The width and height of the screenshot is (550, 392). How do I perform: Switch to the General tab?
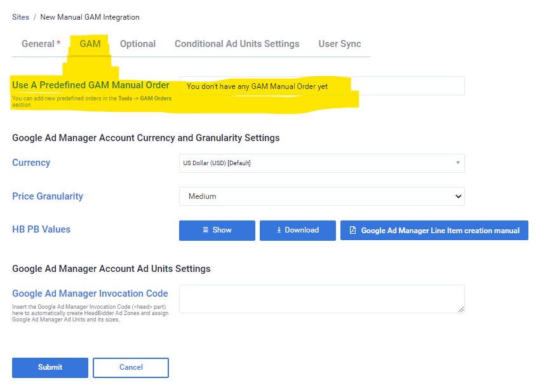point(41,44)
